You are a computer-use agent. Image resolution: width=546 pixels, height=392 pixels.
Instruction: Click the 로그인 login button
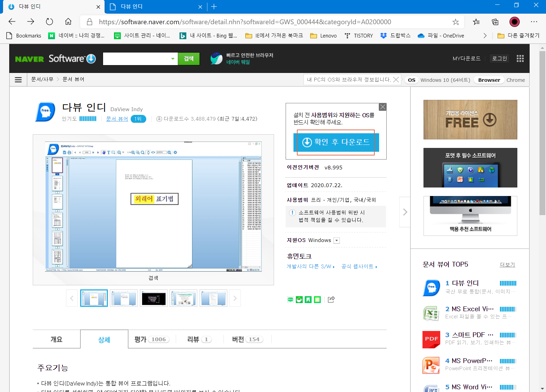point(499,59)
